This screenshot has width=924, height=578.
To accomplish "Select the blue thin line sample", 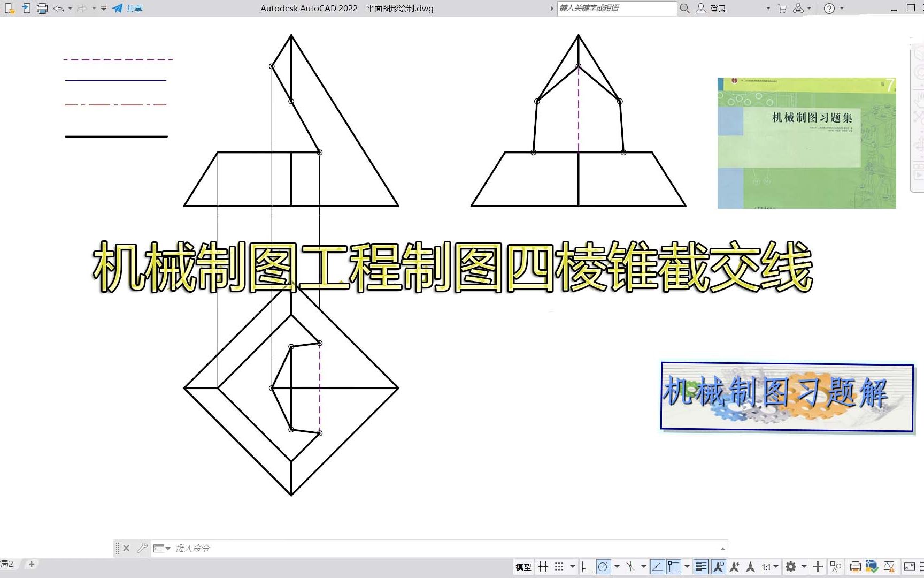I will pyautogui.click(x=115, y=80).
